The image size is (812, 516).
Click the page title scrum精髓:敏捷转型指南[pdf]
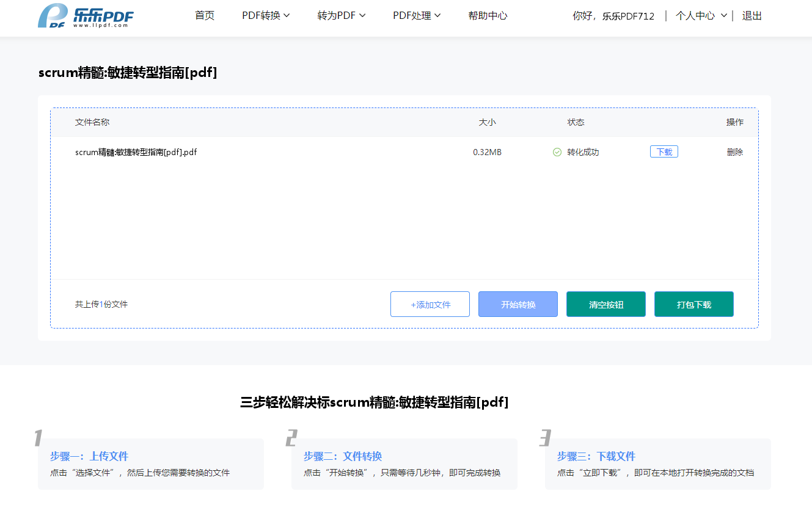(x=128, y=73)
